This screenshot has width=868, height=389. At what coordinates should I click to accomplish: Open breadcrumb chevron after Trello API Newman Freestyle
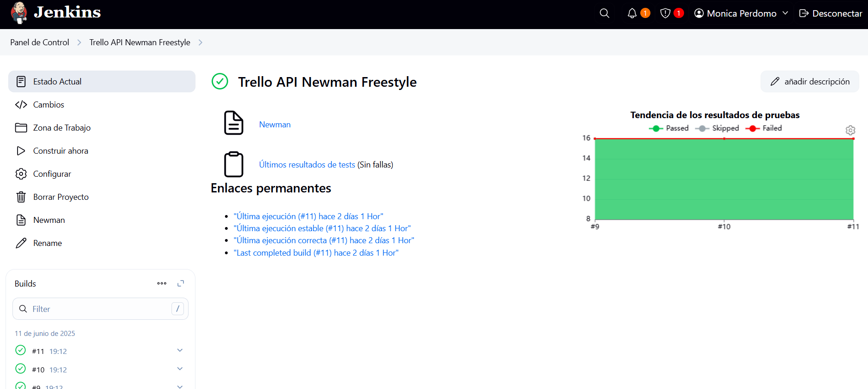coord(201,42)
